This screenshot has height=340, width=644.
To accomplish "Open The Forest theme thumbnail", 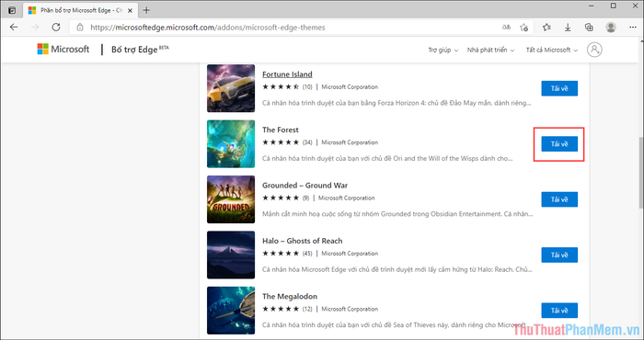I will tap(231, 144).
